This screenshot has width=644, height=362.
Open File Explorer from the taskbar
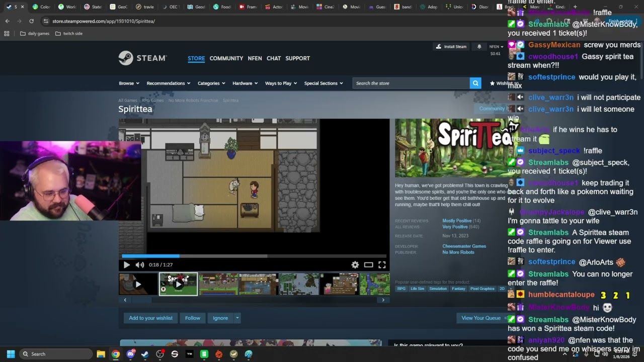[101, 354]
